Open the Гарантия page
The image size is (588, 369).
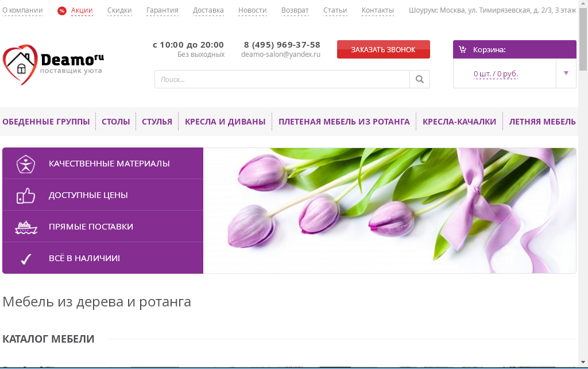tap(162, 10)
